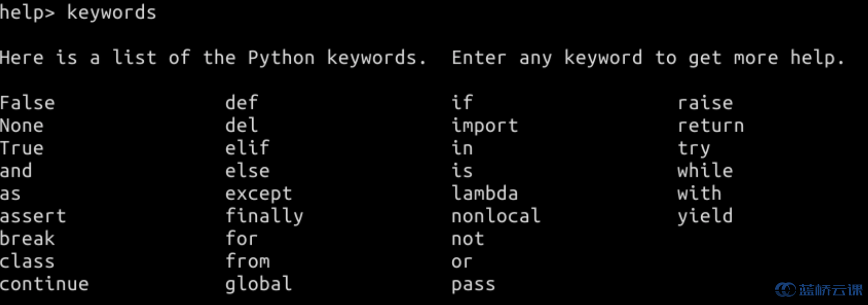Select the 'elif' keyword

[248, 148]
